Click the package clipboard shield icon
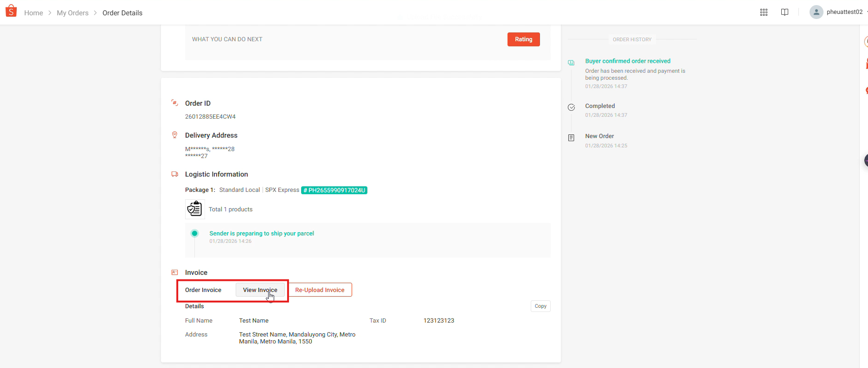 (195, 209)
